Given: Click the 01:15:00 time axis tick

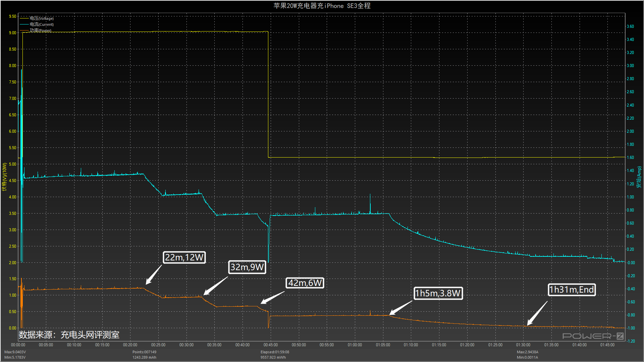Looking at the screenshot, I should click(439, 345).
